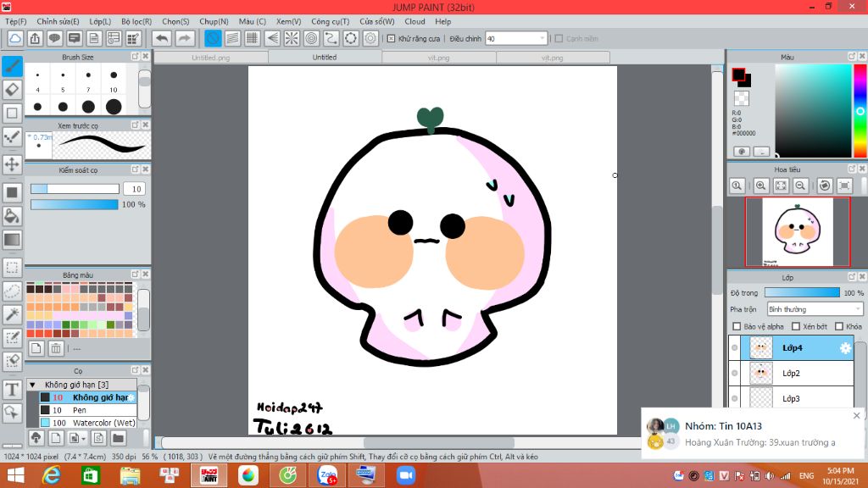The image size is (868, 488).
Task: Click the Undo arrow in toolbar
Action: [x=161, y=38]
